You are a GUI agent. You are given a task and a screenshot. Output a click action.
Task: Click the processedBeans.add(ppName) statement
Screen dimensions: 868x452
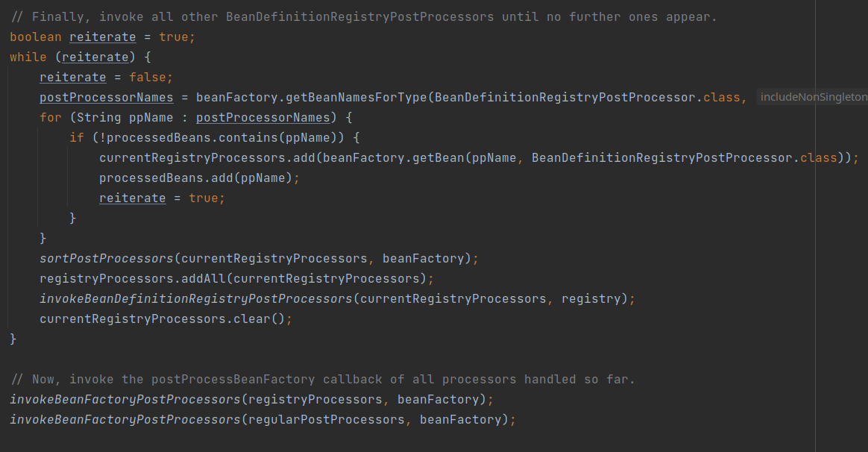coord(199,178)
